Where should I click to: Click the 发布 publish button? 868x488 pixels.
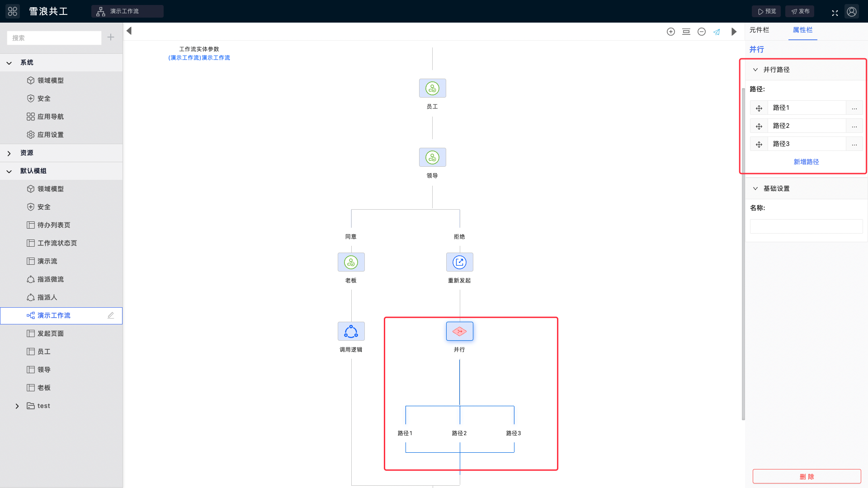[800, 11]
